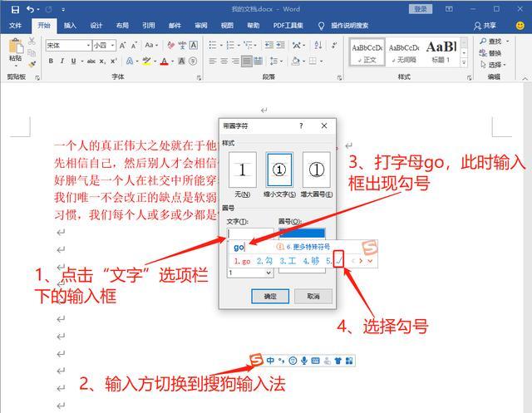This screenshot has height=413, width=532.
Task: Toggle justified alignment button
Action: click(247, 61)
